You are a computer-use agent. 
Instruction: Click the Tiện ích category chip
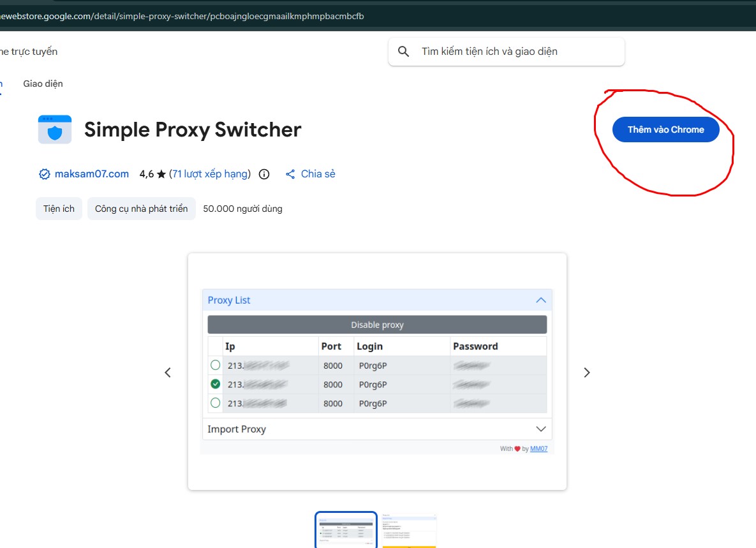coord(59,209)
